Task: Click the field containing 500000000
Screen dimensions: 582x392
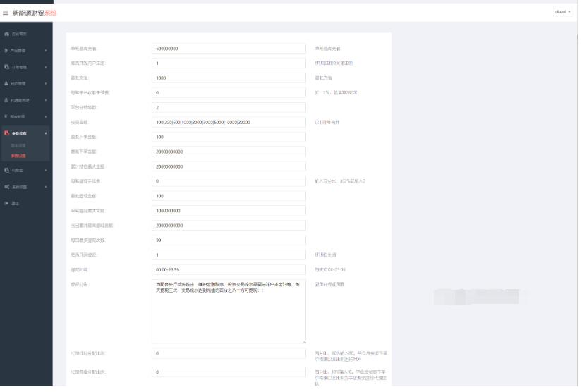Action: 229,49
